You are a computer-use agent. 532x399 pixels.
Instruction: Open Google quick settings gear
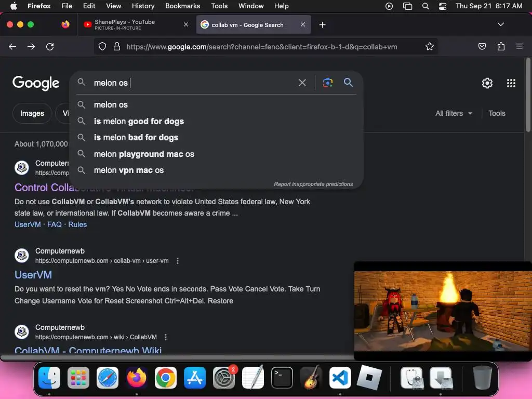click(487, 83)
